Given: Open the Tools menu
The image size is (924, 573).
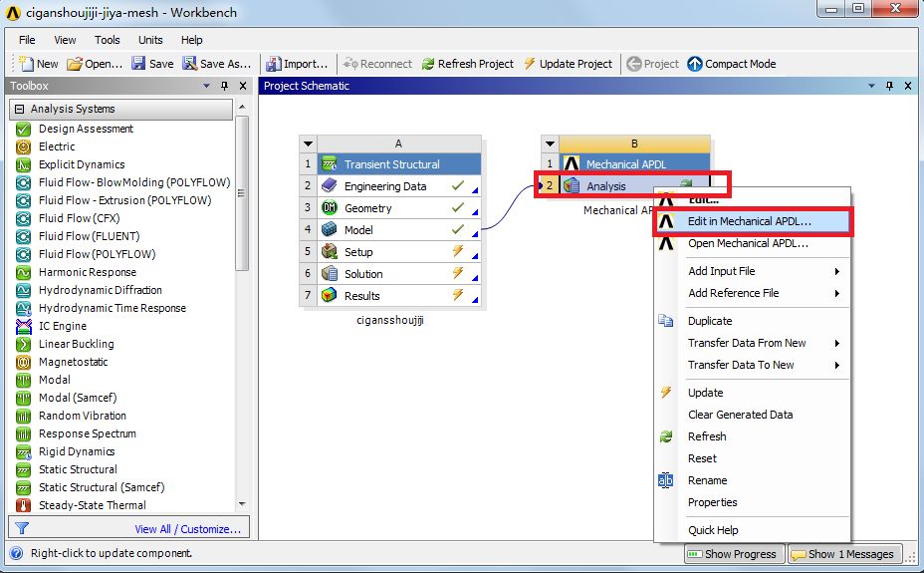Looking at the screenshot, I should coord(108,40).
